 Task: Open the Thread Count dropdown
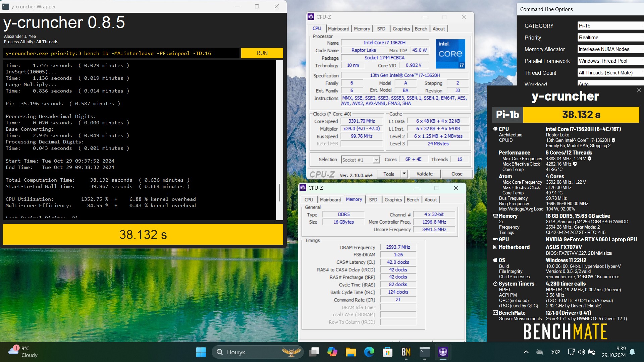tap(610, 73)
